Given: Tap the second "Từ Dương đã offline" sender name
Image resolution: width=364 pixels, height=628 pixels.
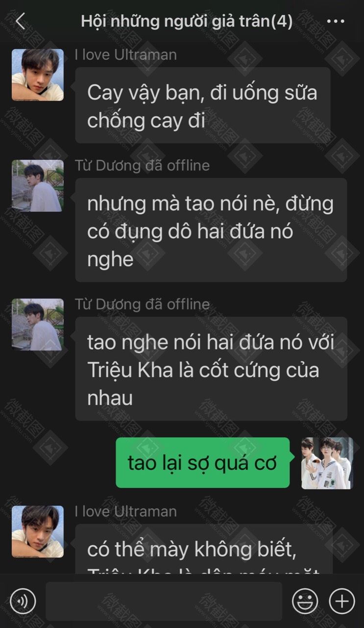Looking at the screenshot, I should 142,304.
